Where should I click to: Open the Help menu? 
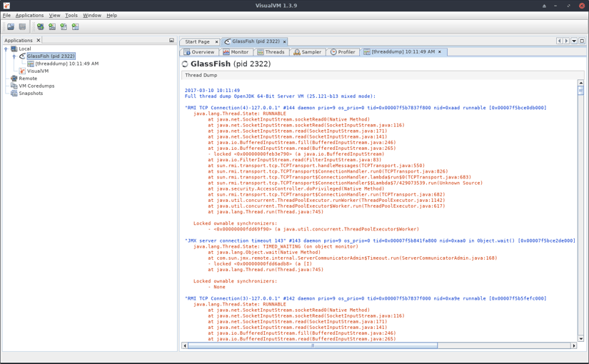pos(111,16)
